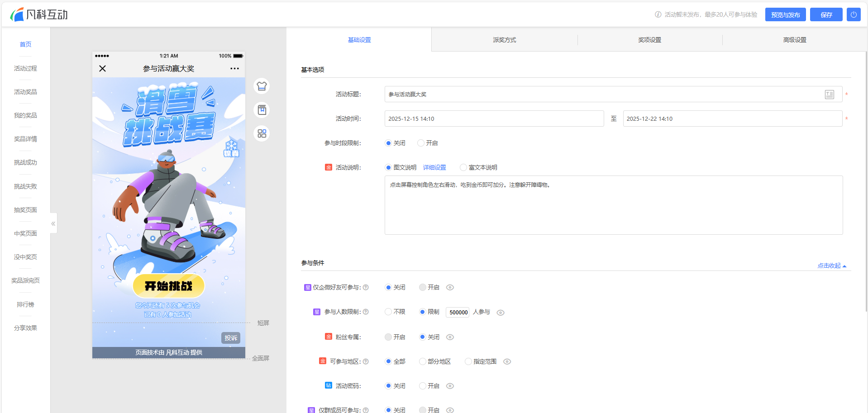Click help icon next to 参与人数限制
This screenshot has height=413, width=868.
[366, 312]
